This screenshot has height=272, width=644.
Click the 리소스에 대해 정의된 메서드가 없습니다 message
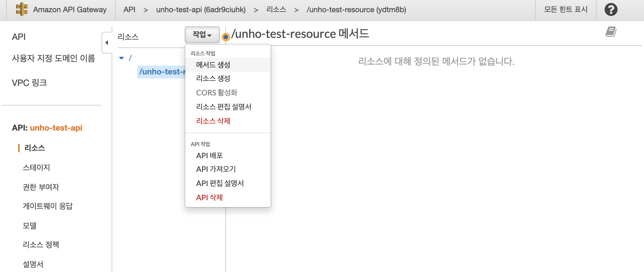pyautogui.click(x=436, y=61)
